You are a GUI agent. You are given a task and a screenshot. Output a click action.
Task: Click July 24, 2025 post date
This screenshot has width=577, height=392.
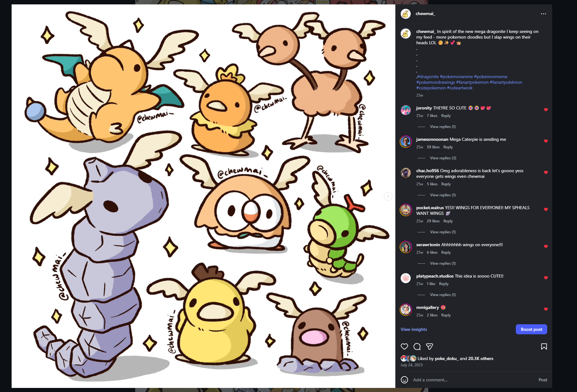pyautogui.click(x=411, y=365)
